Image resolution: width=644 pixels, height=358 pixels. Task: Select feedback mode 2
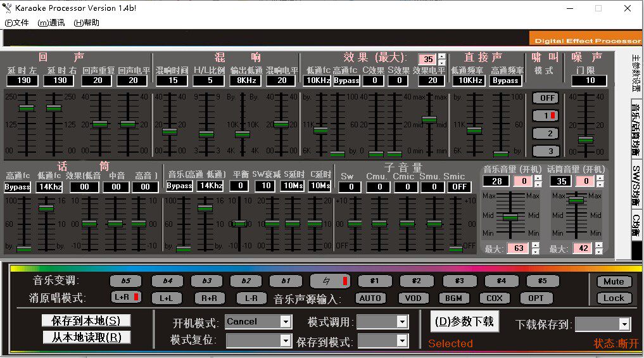point(546,133)
